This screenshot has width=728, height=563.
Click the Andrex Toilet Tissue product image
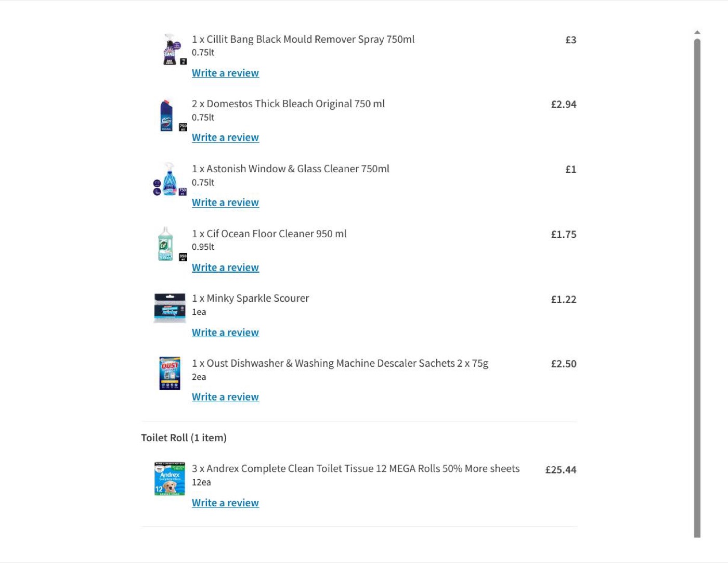pyautogui.click(x=170, y=479)
